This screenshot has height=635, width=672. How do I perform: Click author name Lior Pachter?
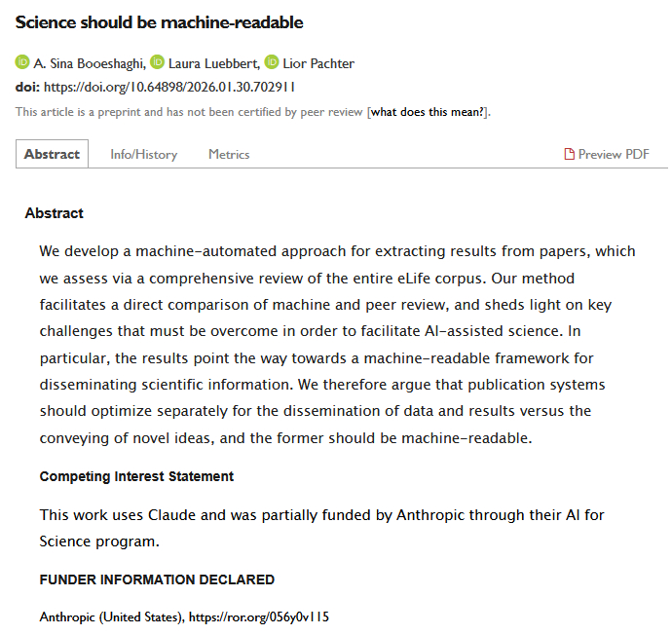click(x=318, y=64)
